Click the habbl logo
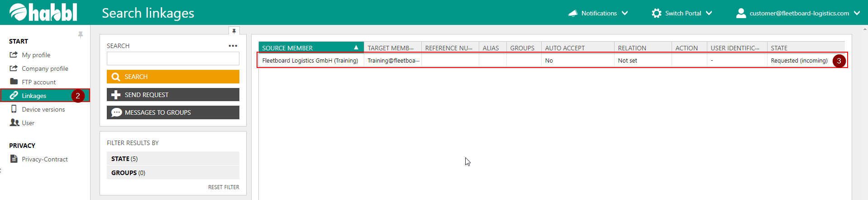The width and height of the screenshot is (868, 200). coord(43,12)
